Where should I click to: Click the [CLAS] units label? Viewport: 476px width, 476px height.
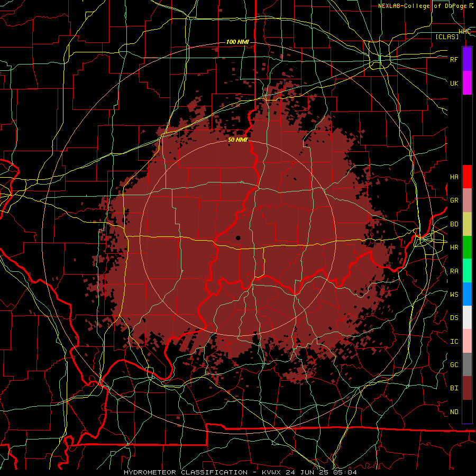(447, 36)
